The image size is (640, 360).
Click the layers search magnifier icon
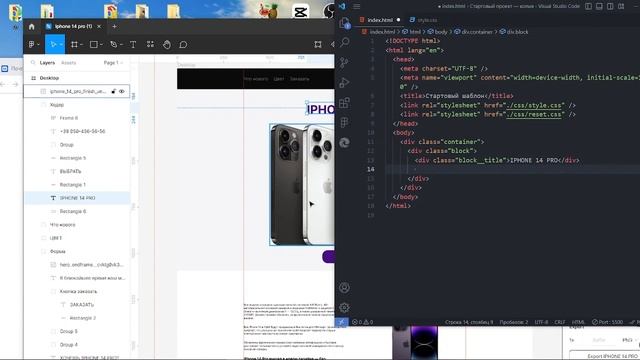[33, 63]
